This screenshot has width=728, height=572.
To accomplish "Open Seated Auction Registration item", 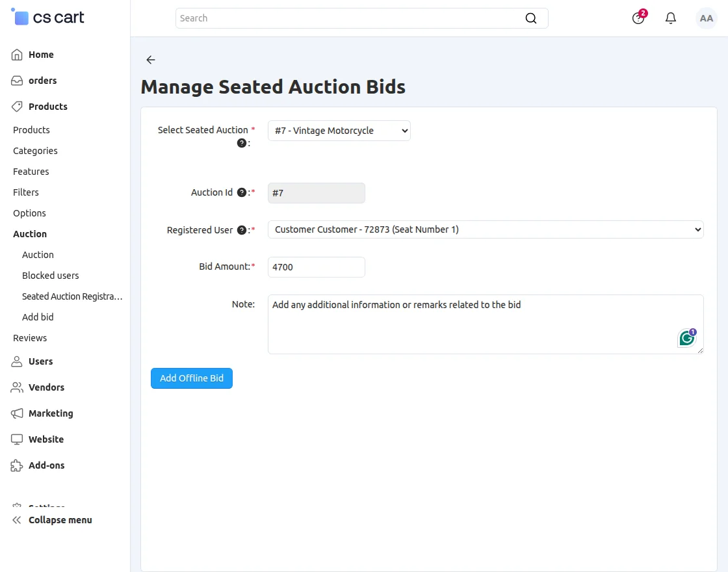I will point(72,296).
